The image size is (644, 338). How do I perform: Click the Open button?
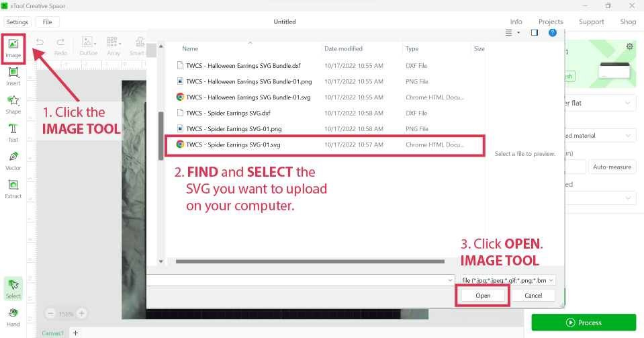[x=483, y=295]
